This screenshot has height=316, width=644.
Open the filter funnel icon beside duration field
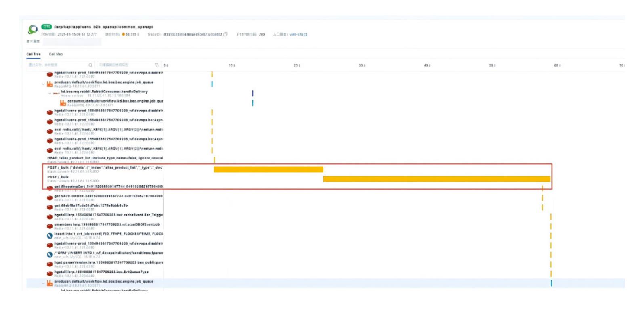point(157,65)
